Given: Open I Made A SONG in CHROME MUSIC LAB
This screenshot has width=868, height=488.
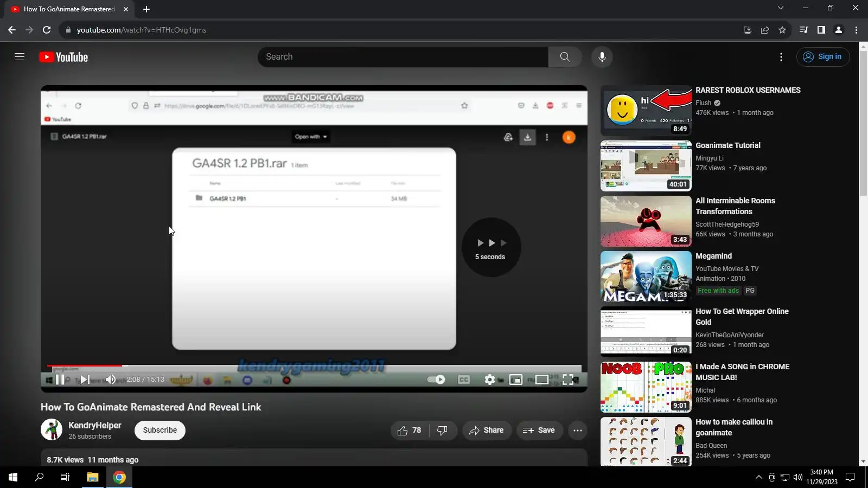Looking at the screenshot, I should click(743, 372).
